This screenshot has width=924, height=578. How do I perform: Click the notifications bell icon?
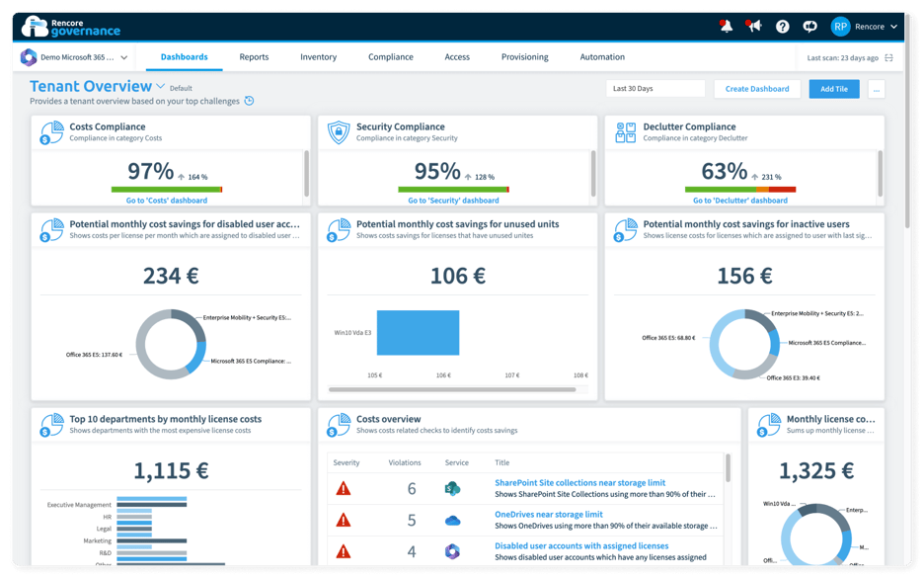point(727,25)
